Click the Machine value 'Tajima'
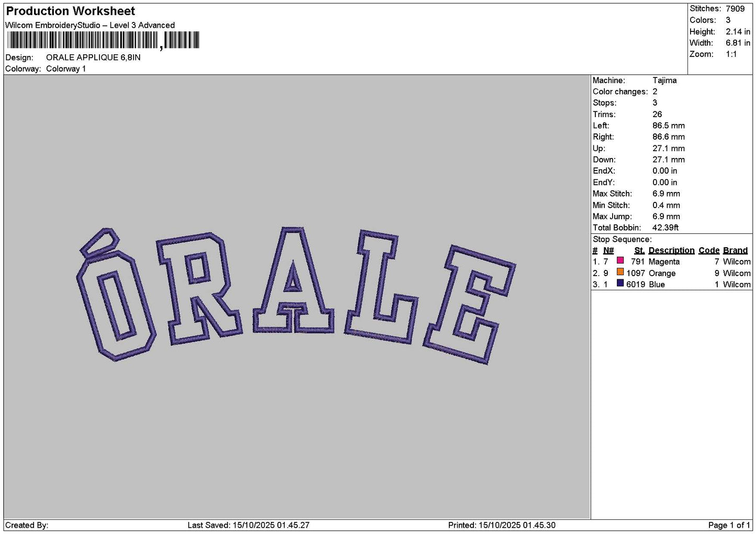This screenshot has width=756, height=534. click(664, 81)
